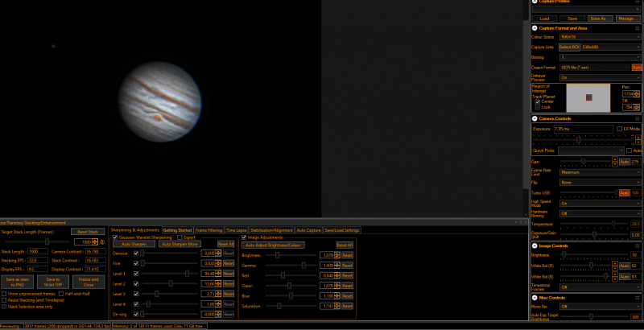This screenshot has width=644, height=330.
Task: Click the Freeze and Close button
Action: click(89, 282)
